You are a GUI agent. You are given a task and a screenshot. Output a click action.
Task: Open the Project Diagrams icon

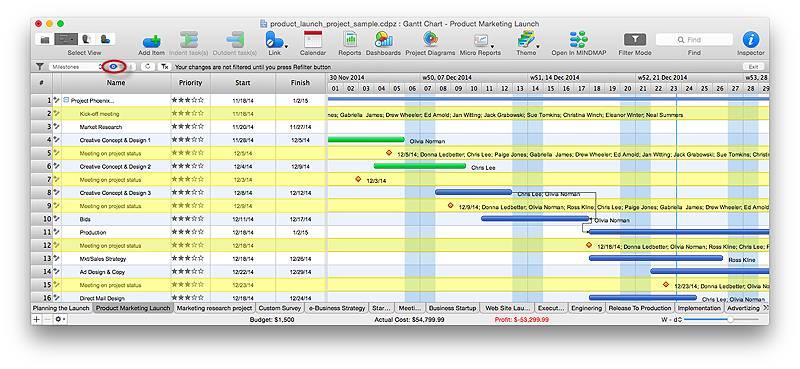pyautogui.click(x=430, y=39)
